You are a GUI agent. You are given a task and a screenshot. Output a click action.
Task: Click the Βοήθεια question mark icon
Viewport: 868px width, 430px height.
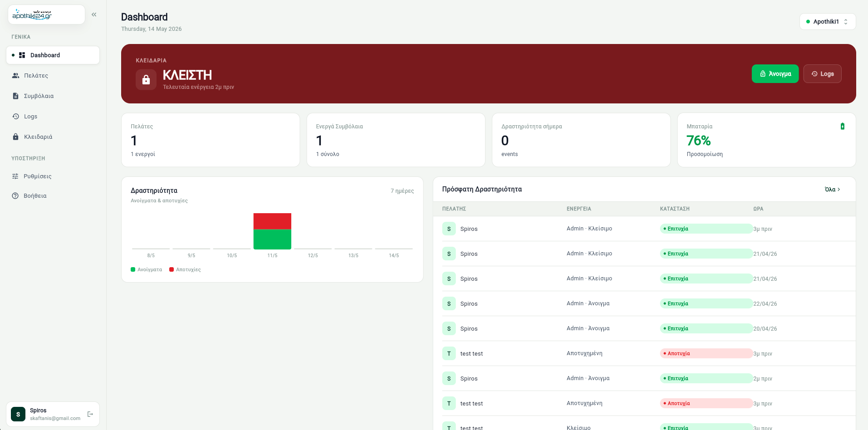point(15,196)
